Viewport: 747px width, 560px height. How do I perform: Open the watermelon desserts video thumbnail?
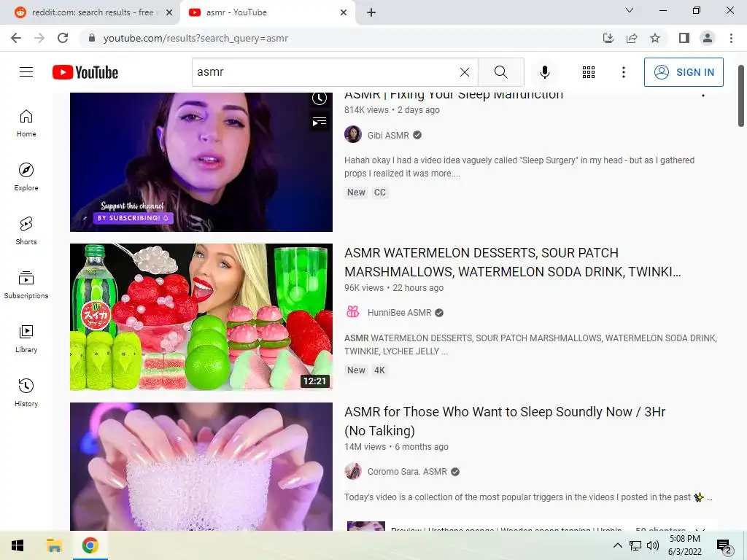[x=201, y=316]
